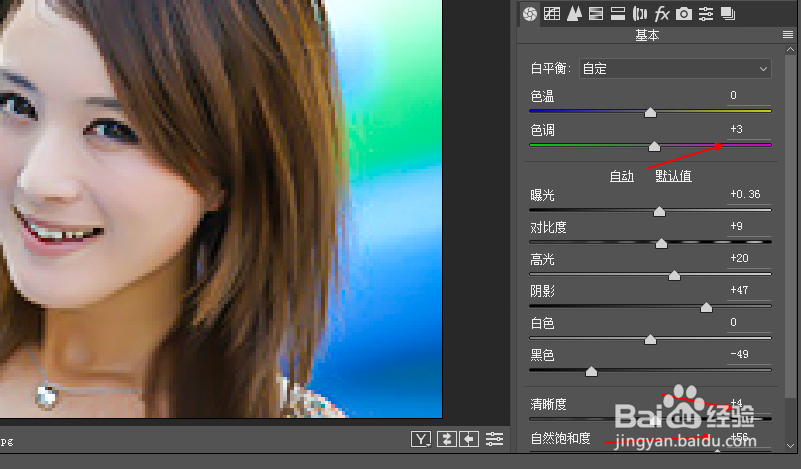801x469 pixels.
Task: Click the 白色 label
Action: pyautogui.click(x=542, y=323)
